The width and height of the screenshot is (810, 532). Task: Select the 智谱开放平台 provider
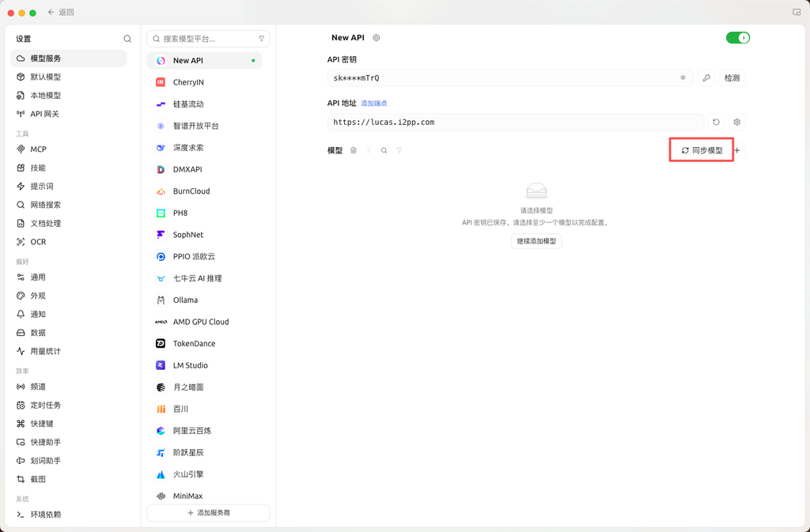[204, 126]
